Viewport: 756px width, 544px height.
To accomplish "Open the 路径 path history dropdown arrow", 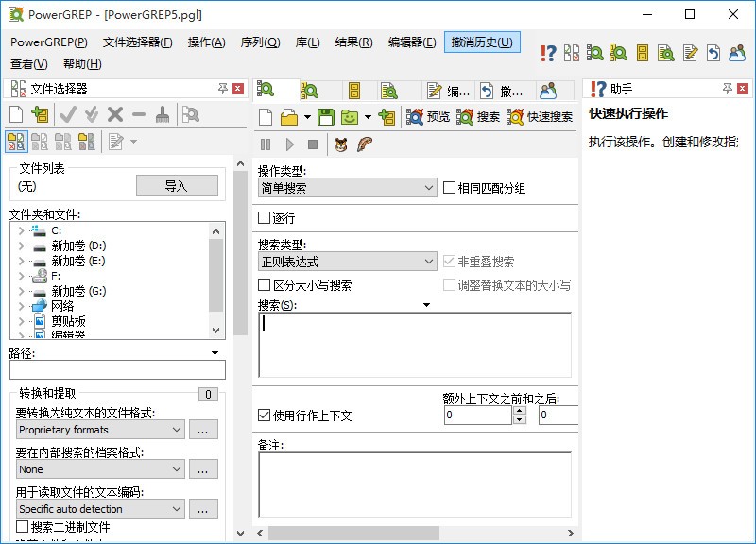I will (215, 353).
